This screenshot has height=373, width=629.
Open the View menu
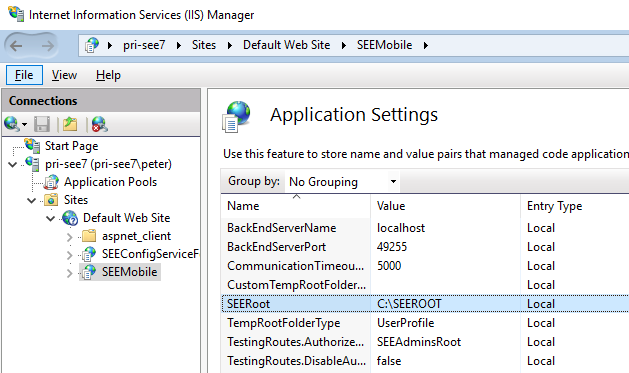pyautogui.click(x=64, y=75)
